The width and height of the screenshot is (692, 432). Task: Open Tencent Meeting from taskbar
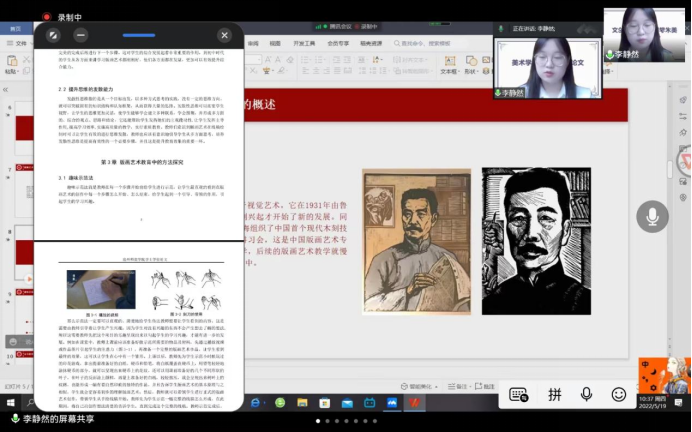pyautogui.click(x=392, y=402)
